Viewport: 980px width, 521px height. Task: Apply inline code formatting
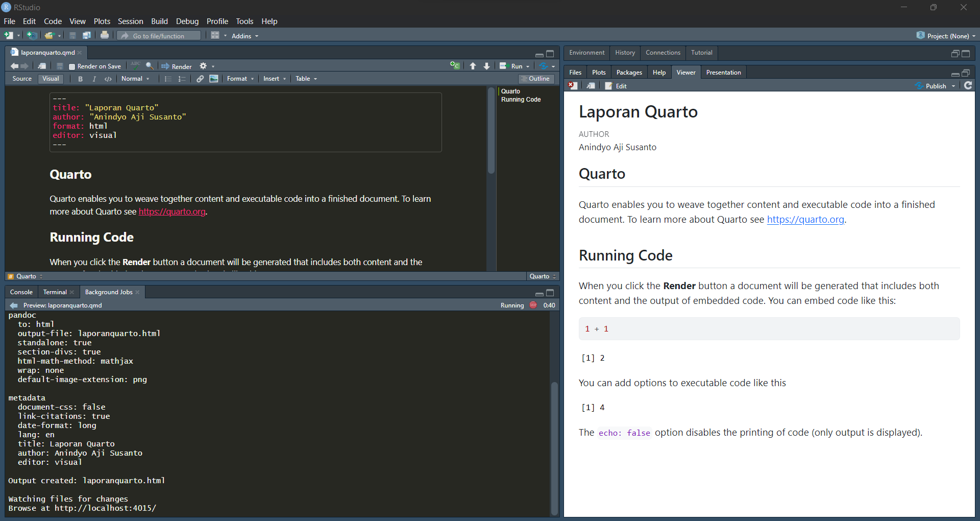(x=108, y=79)
